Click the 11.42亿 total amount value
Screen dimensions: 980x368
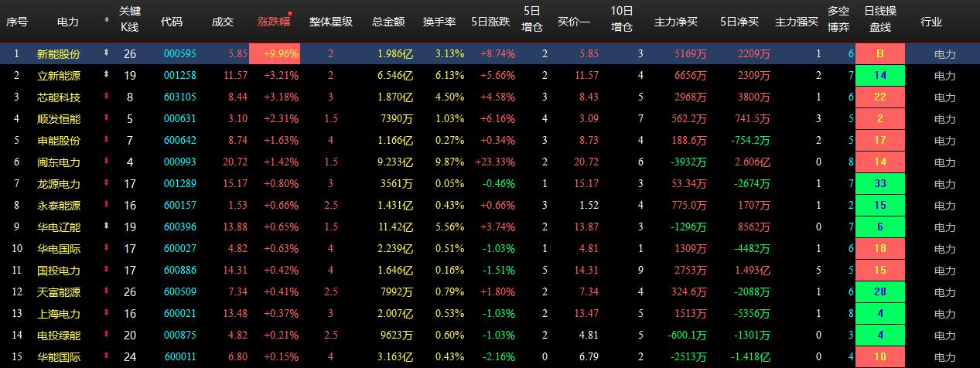pos(395,227)
